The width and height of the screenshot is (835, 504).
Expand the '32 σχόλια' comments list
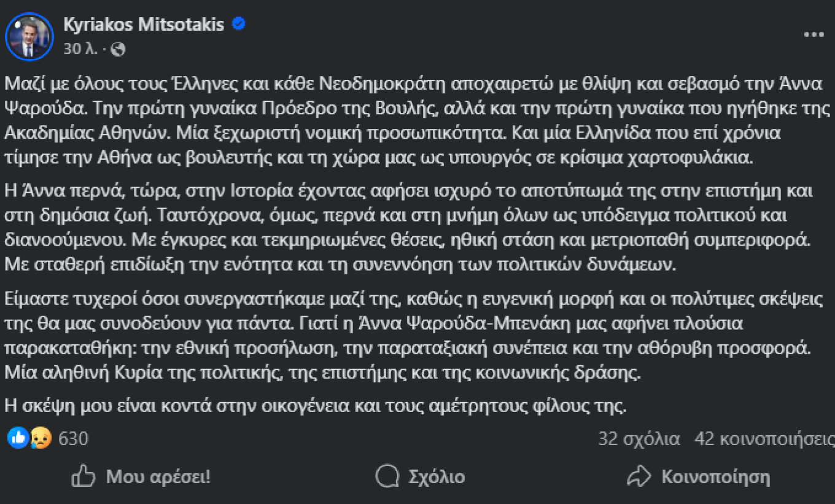click(x=639, y=439)
